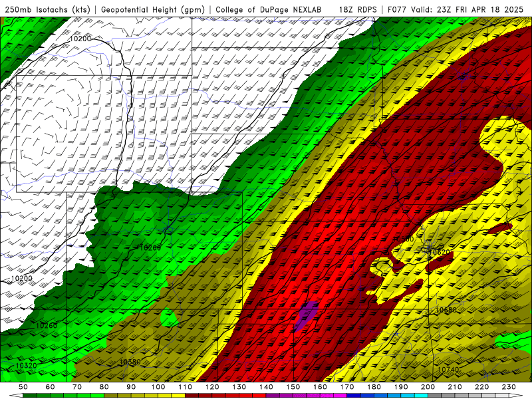
Task: Click the legend value 50
Action: (23, 387)
